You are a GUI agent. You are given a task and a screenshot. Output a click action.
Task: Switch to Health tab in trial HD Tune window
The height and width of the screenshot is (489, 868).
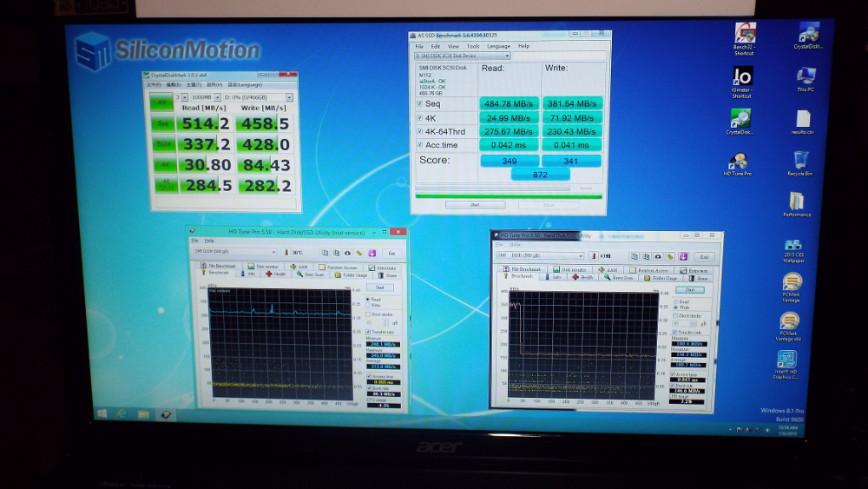(276, 274)
